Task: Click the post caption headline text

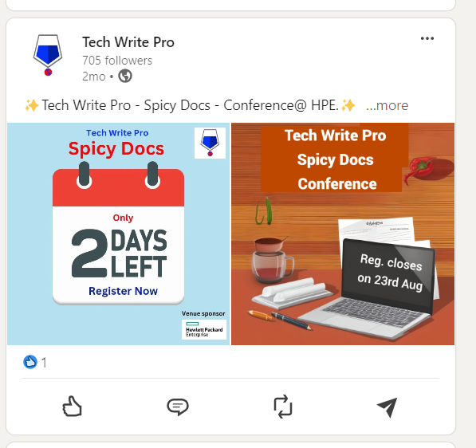Action: point(190,105)
